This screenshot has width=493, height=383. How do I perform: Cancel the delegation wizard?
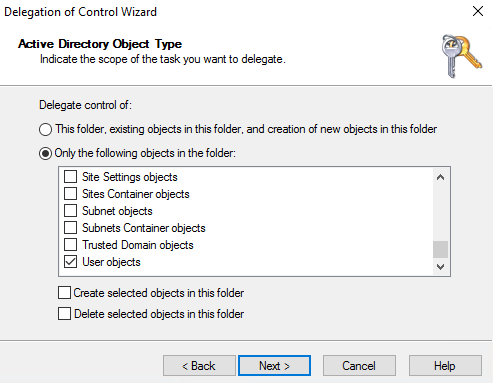point(359,366)
